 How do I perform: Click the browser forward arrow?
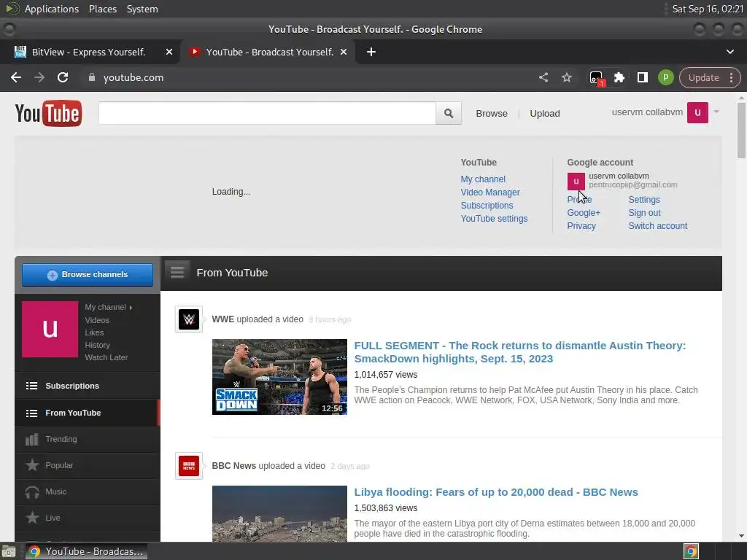(x=39, y=77)
